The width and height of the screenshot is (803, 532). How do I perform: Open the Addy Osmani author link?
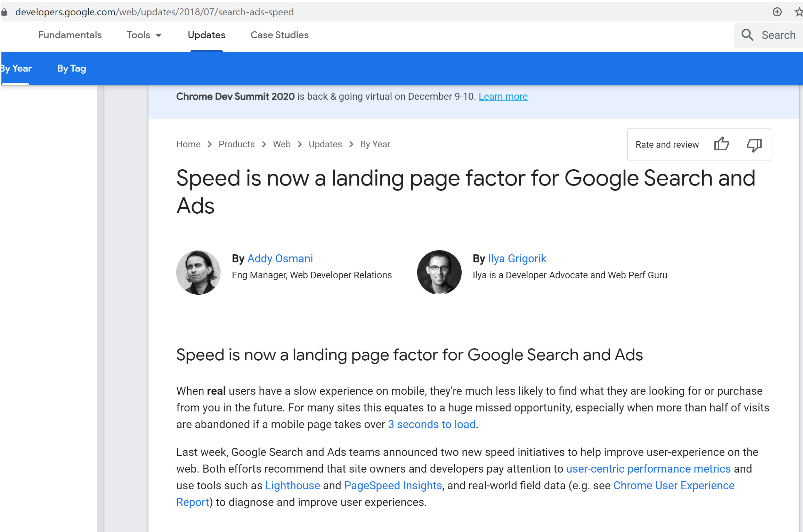(x=280, y=259)
